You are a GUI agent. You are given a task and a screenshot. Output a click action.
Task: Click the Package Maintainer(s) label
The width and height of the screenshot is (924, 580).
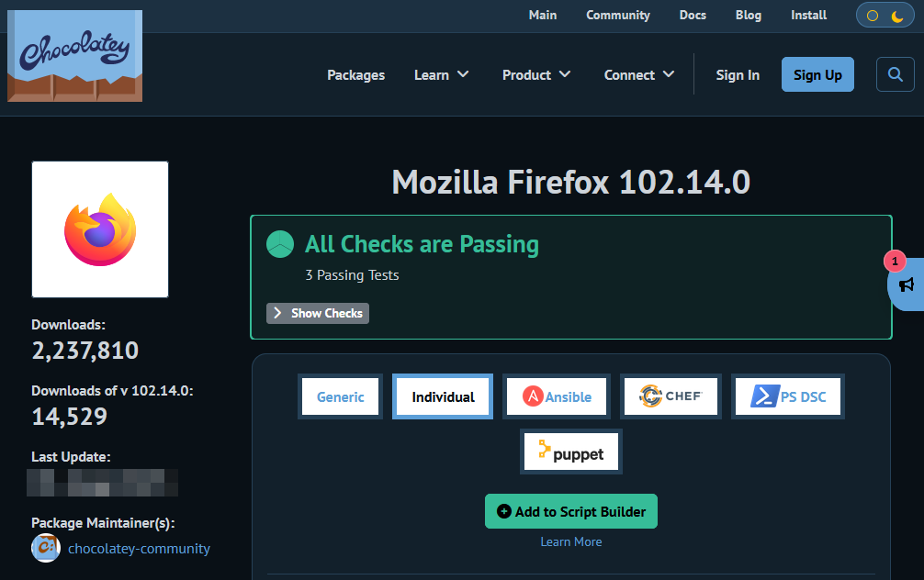(103, 523)
